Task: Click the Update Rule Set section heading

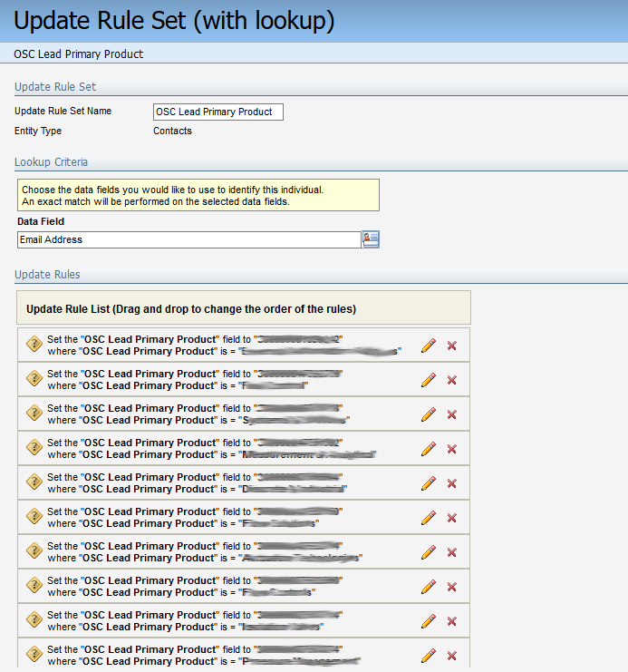Action: 55,86
